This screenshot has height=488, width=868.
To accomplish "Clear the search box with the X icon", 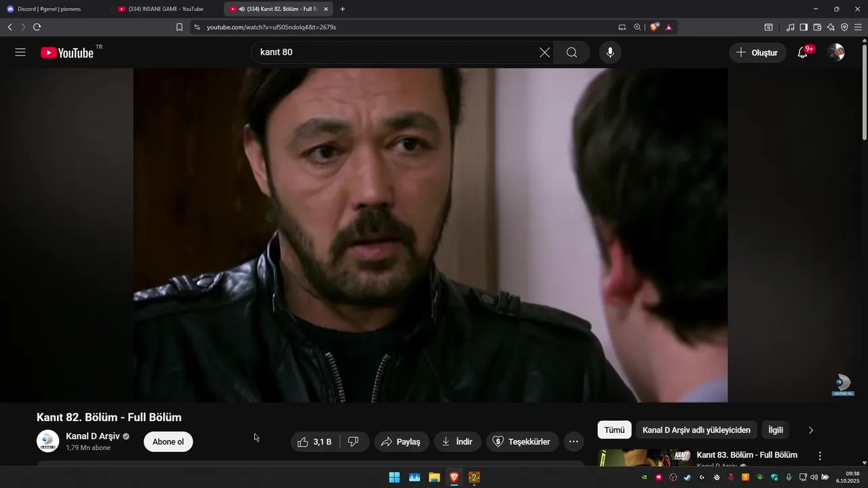I will [545, 52].
